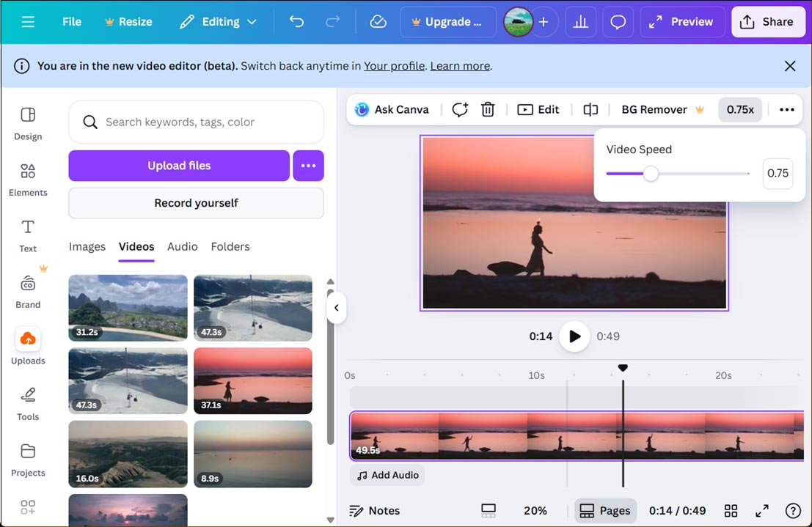Toggle the Pages view in the status bar
812x527 pixels.
tap(605, 510)
